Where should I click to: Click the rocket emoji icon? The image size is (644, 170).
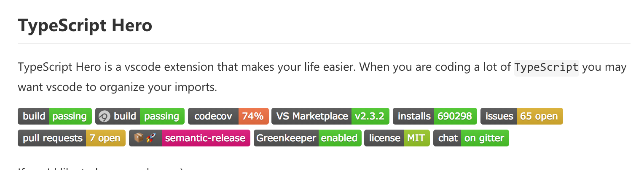click(x=150, y=138)
